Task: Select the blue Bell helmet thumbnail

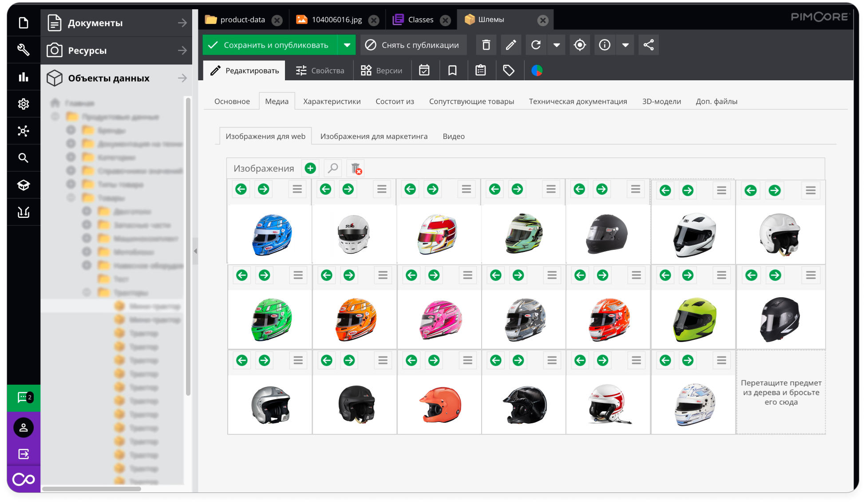Action: coord(271,234)
